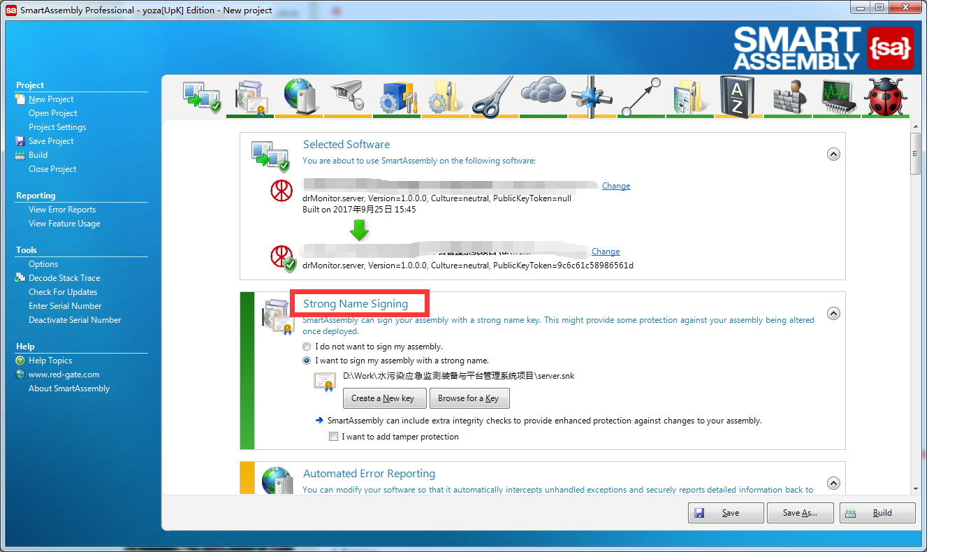Choose Deactivate Serial Number
The width and height of the screenshot is (980, 552).
[x=75, y=320]
